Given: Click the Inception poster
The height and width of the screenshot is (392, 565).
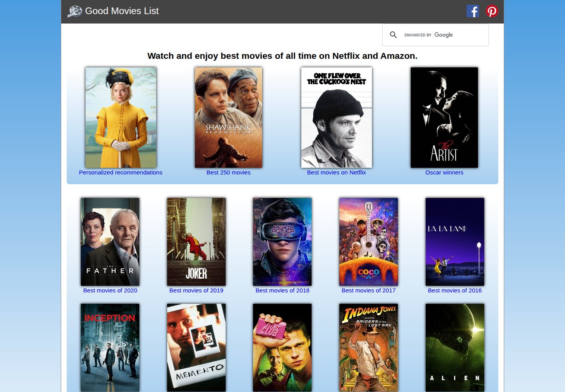Looking at the screenshot, I should coord(110,348).
